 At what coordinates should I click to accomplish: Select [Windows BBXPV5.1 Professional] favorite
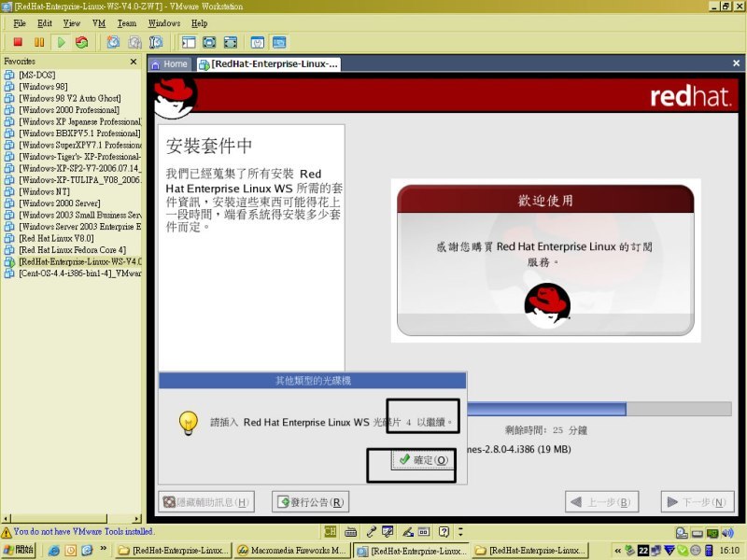click(x=73, y=133)
